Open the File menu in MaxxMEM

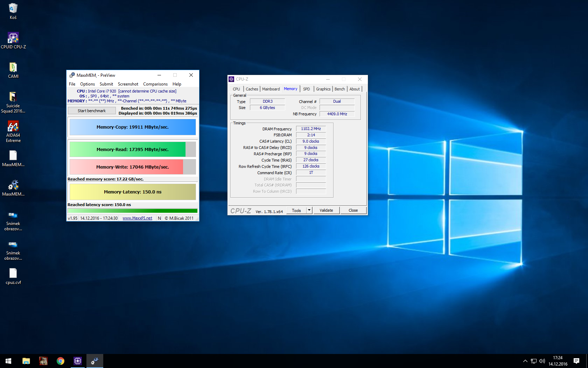72,84
